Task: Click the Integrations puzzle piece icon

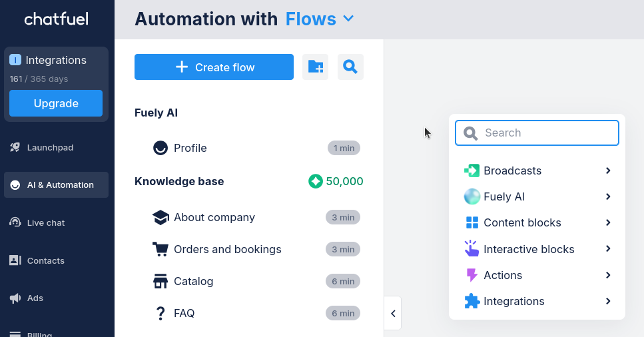Action: click(472, 301)
